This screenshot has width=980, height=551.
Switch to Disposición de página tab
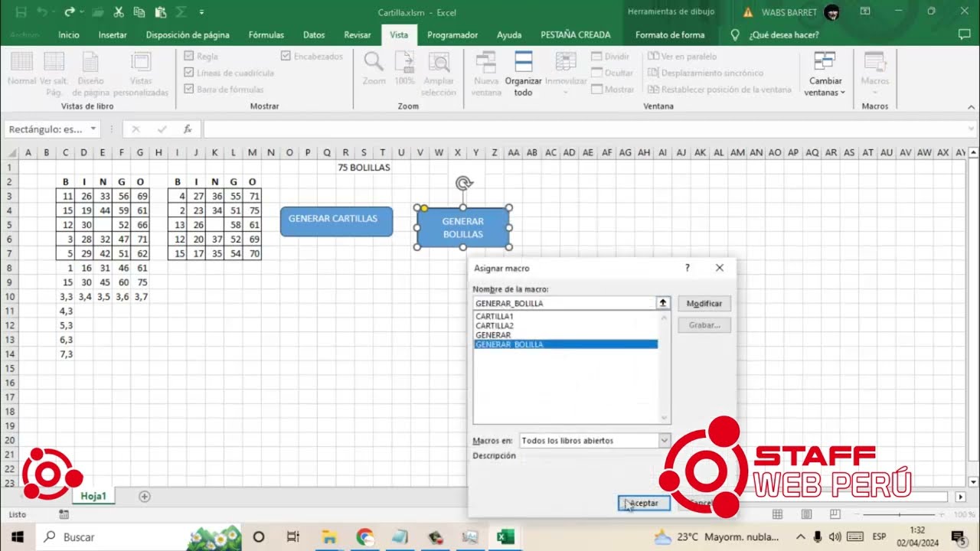click(188, 35)
